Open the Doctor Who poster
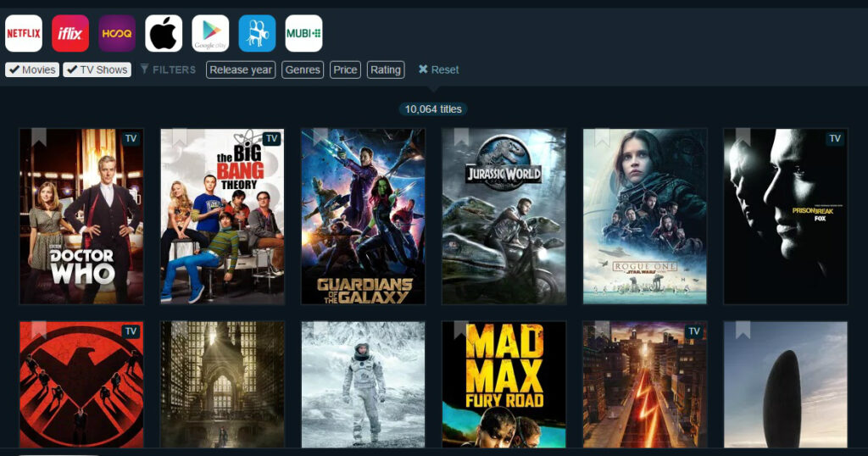868x456 pixels. coord(81,216)
